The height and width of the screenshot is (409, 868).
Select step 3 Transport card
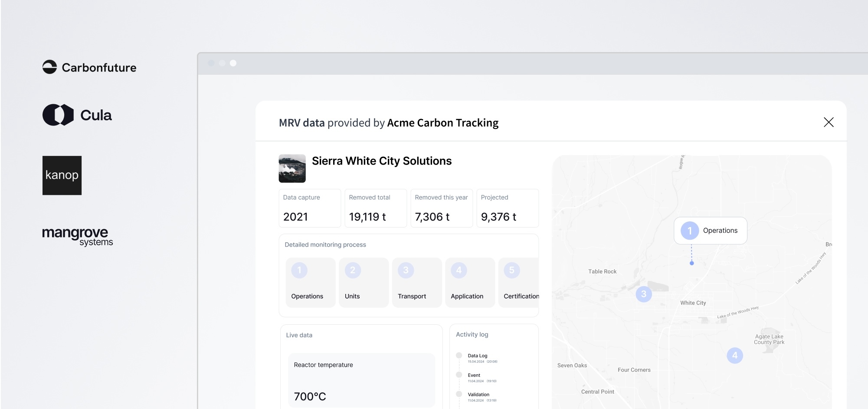point(417,283)
